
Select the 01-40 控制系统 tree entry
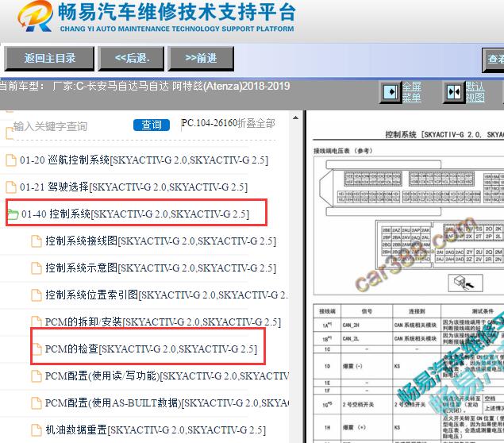[x=135, y=214]
